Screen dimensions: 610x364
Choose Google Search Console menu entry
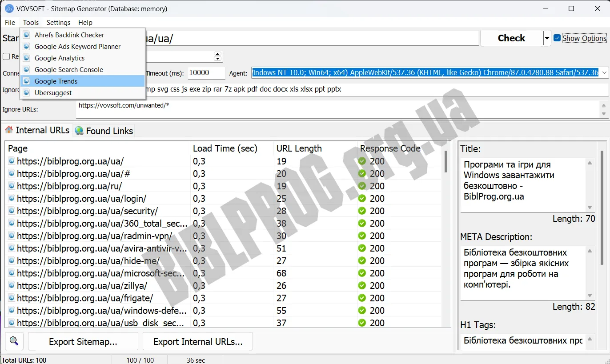coord(83,69)
